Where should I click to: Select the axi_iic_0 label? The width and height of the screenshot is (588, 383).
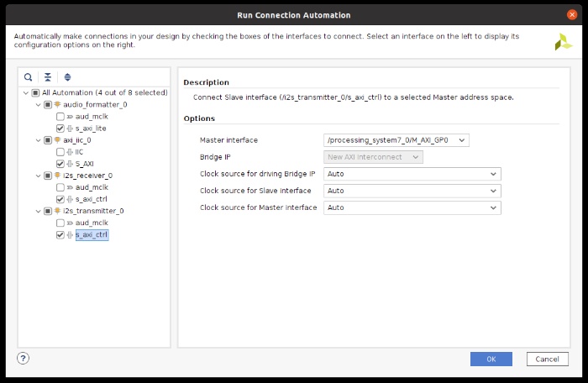point(77,140)
